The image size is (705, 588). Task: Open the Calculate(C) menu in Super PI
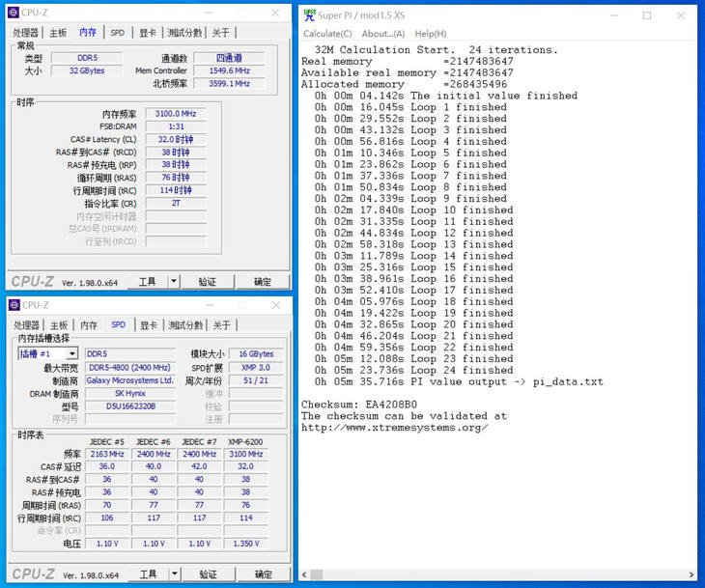point(327,34)
